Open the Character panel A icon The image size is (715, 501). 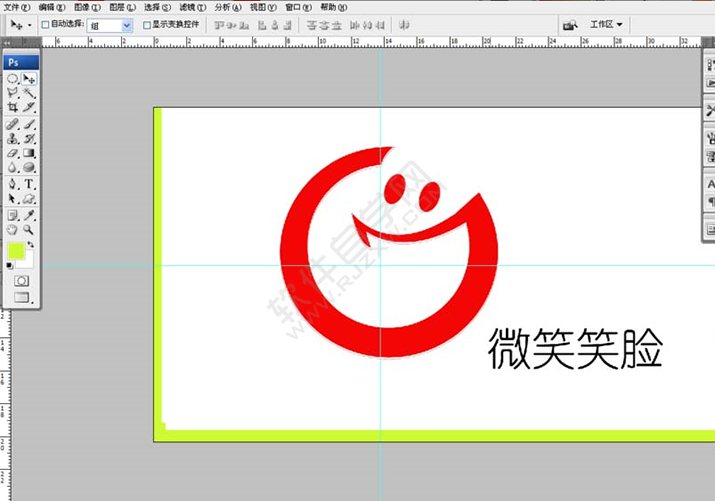click(x=710, y=185)
